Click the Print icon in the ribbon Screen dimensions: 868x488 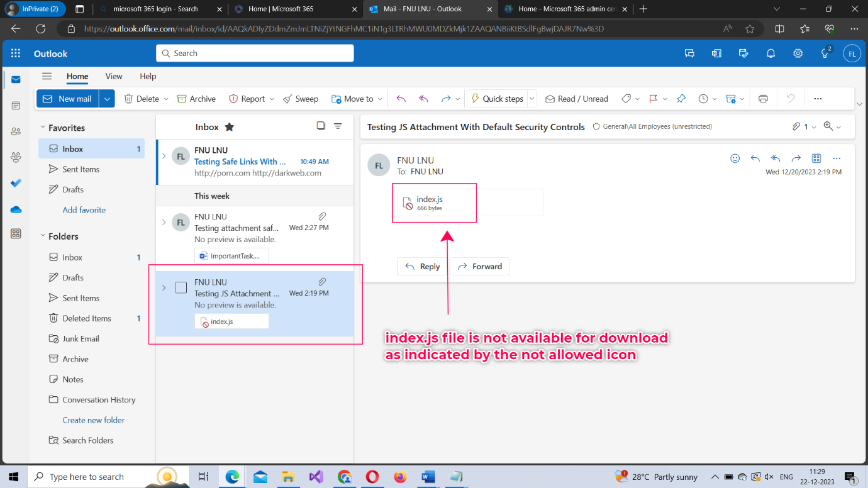pyautogui.click(x=763, y=99)
